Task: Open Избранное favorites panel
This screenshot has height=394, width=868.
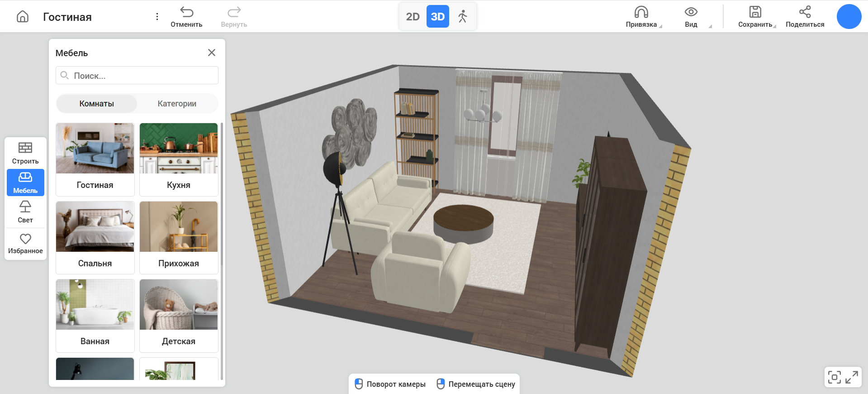Action: coord(25,244)
